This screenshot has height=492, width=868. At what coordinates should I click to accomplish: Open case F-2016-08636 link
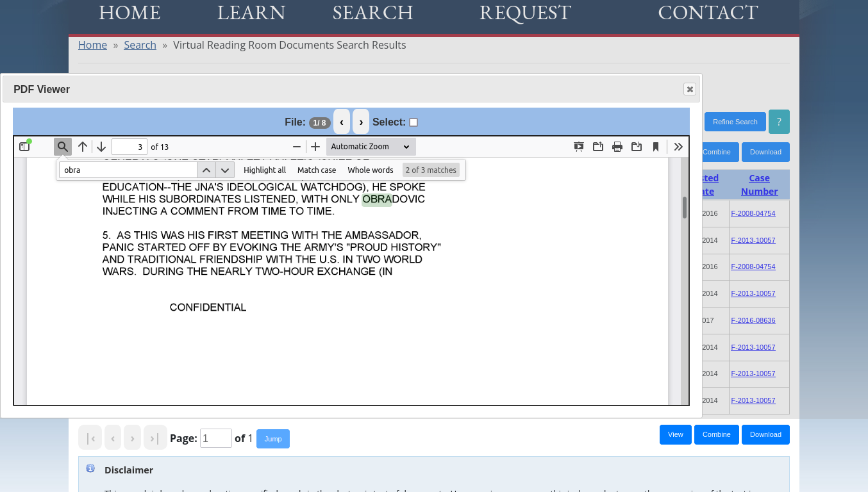tap(753, 320)
